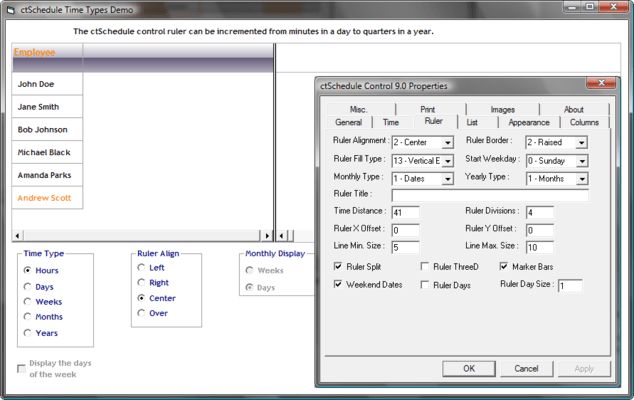Switch to the General tab
Image resolution: width=634 pixels, height=400 pixels.
click(348, 122)
